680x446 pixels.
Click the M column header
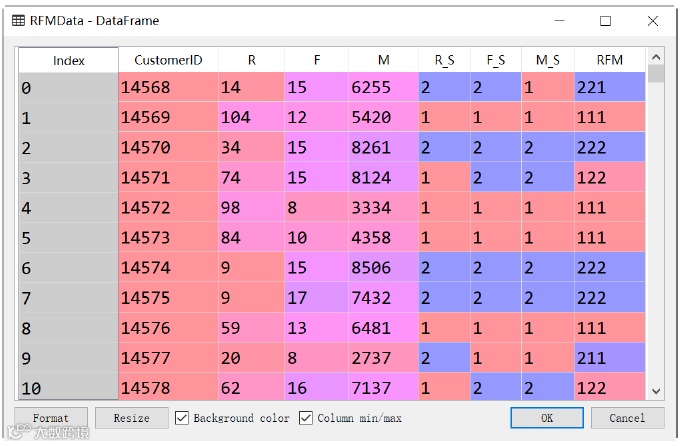383,60
